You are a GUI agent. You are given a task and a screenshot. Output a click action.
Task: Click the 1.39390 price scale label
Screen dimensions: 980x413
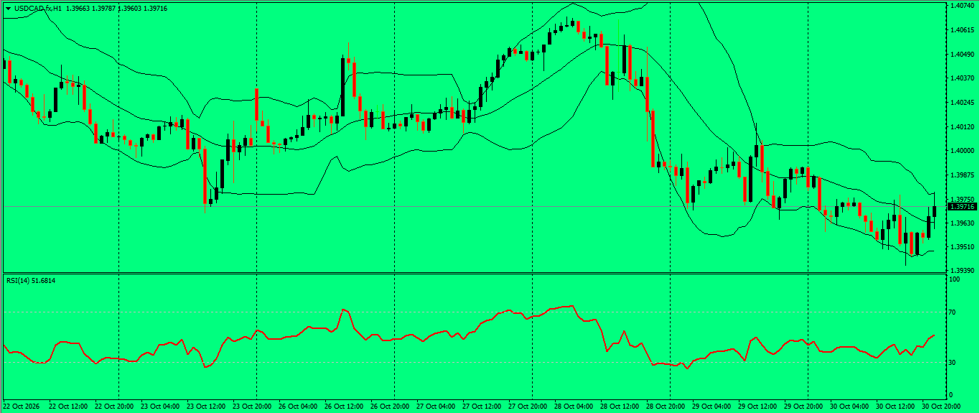tap(961, 270)
